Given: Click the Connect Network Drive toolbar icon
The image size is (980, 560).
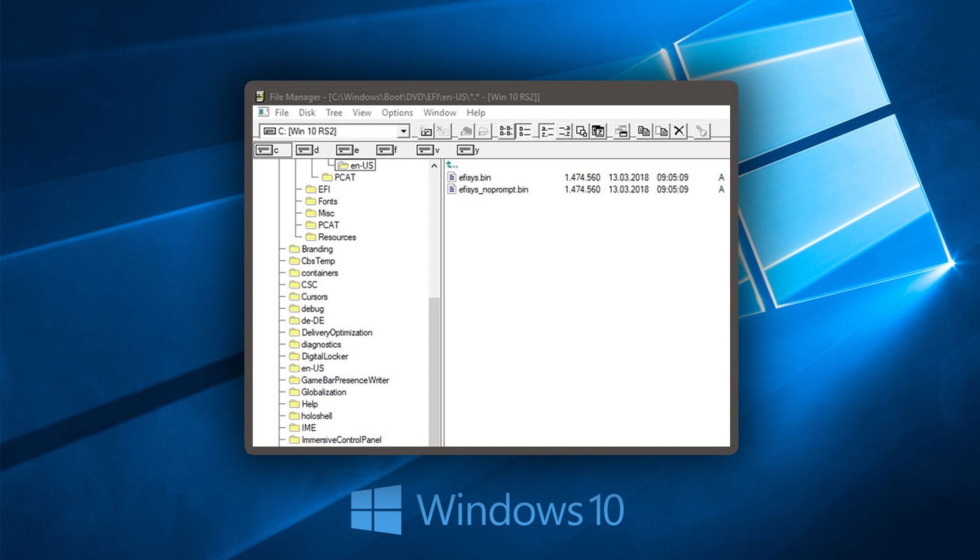Looking at the screenshot, I should point(425,131).
